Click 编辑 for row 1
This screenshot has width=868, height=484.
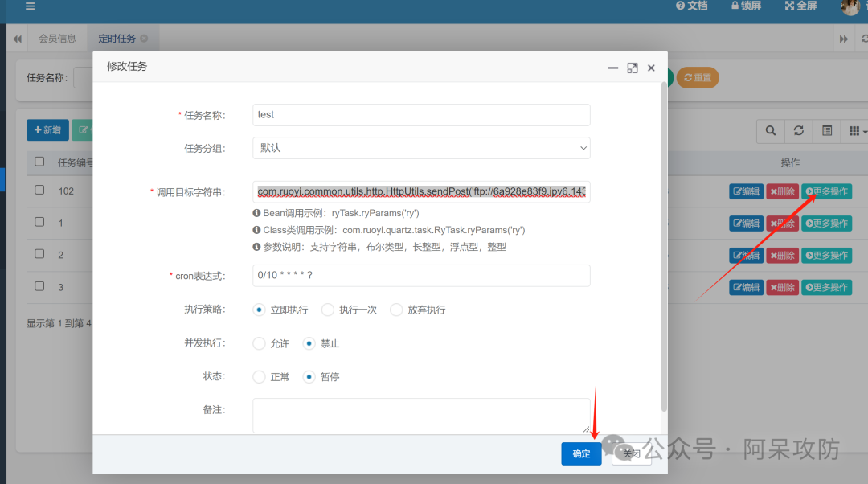click(x=746, y=224)
